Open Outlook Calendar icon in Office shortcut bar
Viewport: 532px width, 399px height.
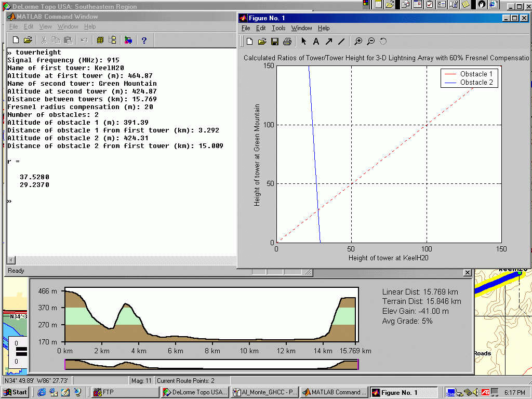click(418, 4)
